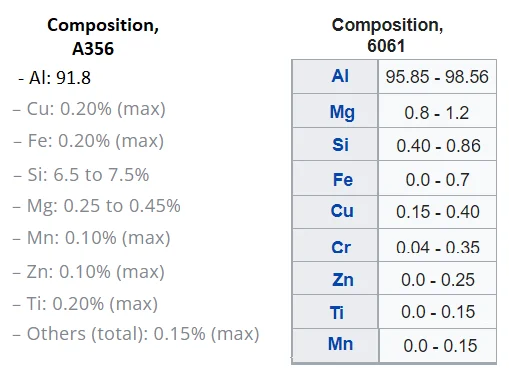Select the Al: 91.8 line
Viewport: 509px width, 377px height.
click(54, 78)
